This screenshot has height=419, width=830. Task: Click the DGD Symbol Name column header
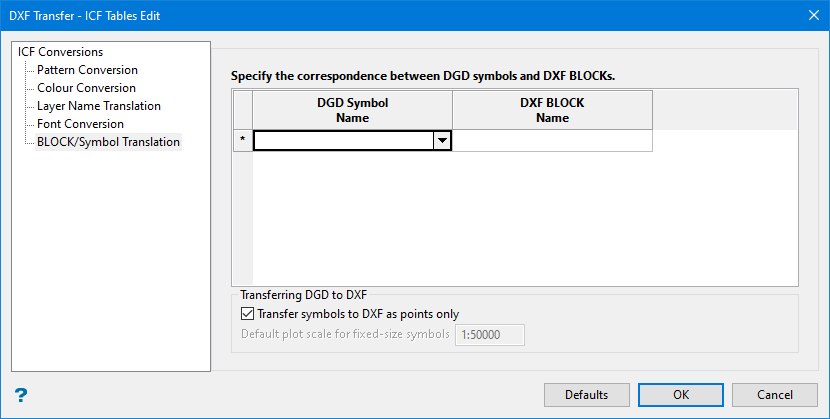tap(352, 110)
